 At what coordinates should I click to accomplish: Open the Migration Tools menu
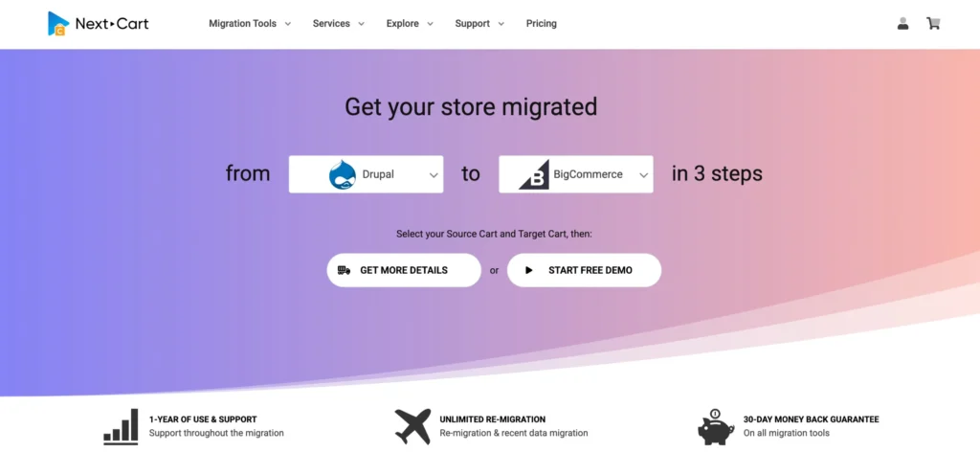coord(242,24)
